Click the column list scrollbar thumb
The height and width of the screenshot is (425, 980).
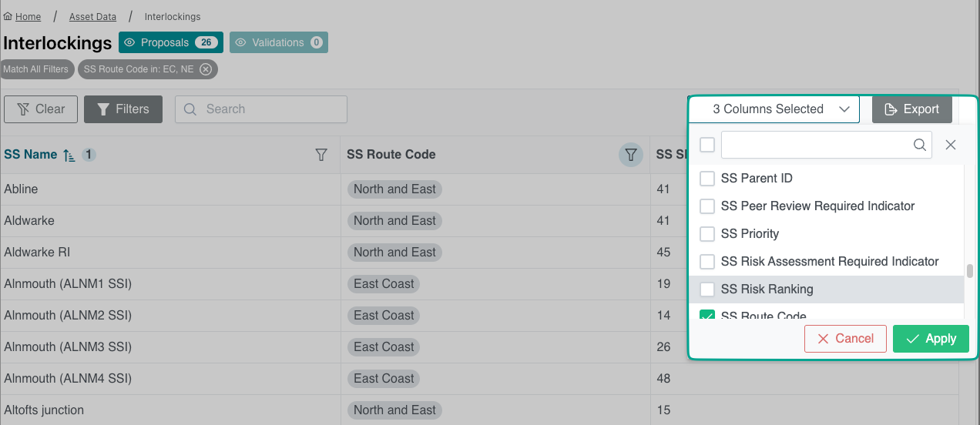970,271
